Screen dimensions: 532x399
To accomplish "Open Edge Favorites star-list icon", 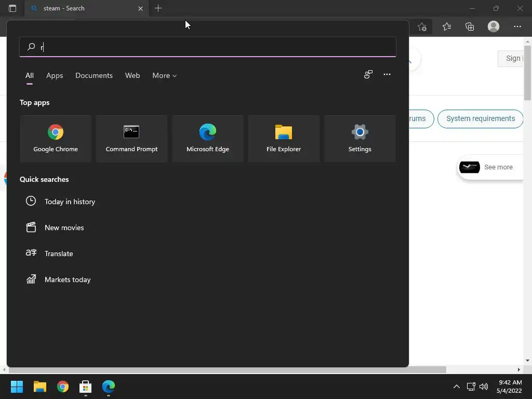I will point(447,26).
